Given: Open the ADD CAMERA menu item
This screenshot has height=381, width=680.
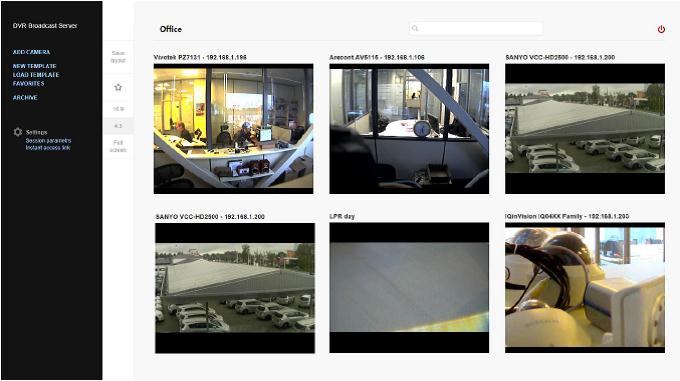Looking at the screenshot, I should pyautogui.click(x=31, y=52).
